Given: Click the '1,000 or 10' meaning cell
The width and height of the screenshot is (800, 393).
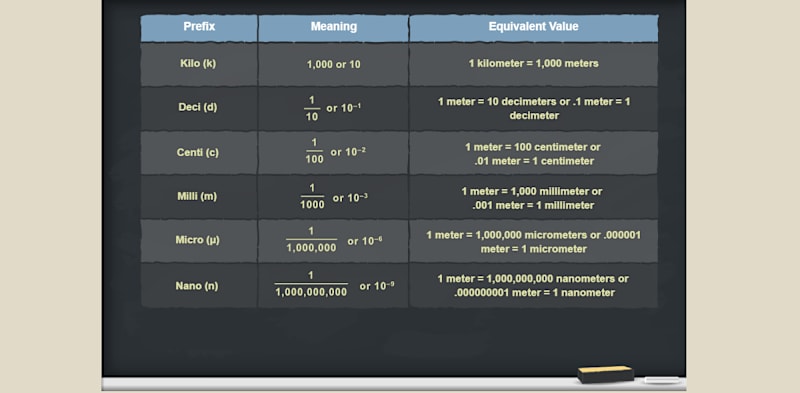Looking at the screenshot, I should coord(334,64).
